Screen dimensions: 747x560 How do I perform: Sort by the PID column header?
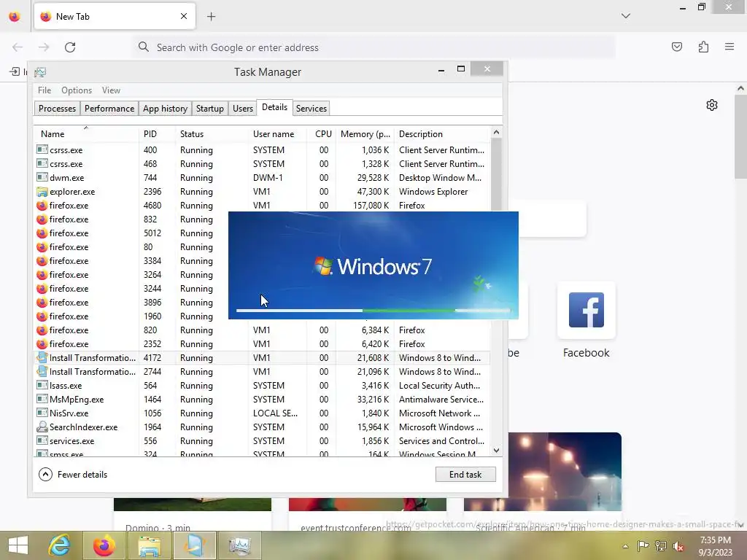pos(158,134)
